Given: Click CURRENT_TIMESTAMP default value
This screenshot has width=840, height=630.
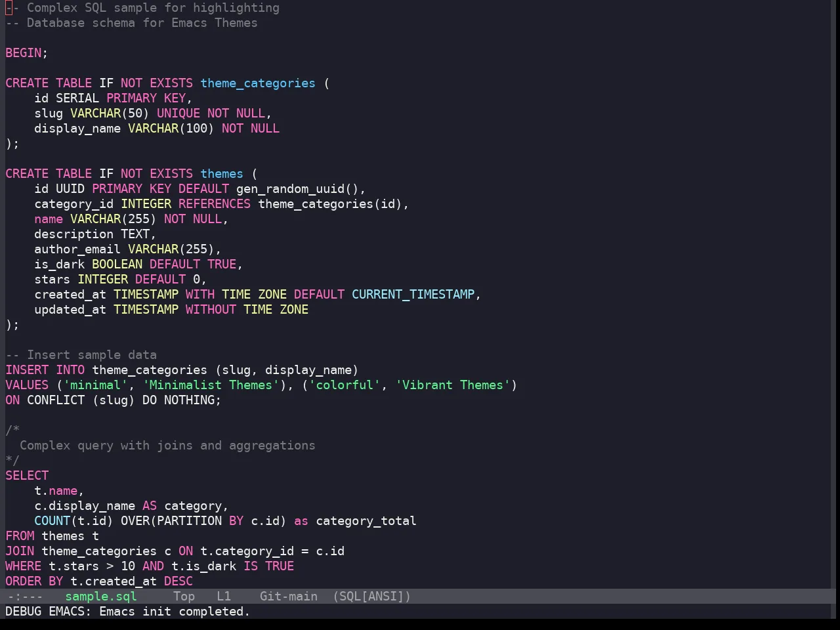Looking at the screenshot, I should (413, 295).
